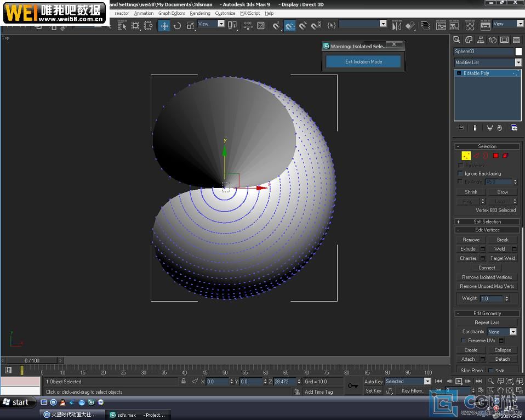Toggle Keyboard Shortcut Override

pos(261,26)
